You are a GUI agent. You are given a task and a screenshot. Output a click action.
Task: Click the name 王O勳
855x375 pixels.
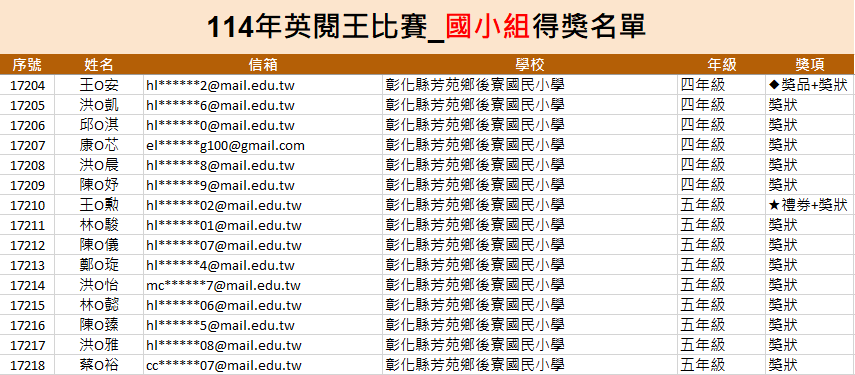(x=99, y=205)
